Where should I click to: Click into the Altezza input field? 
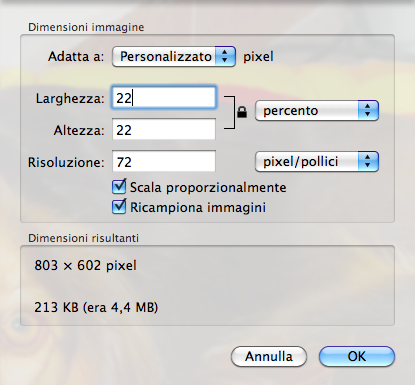point(164,129)
